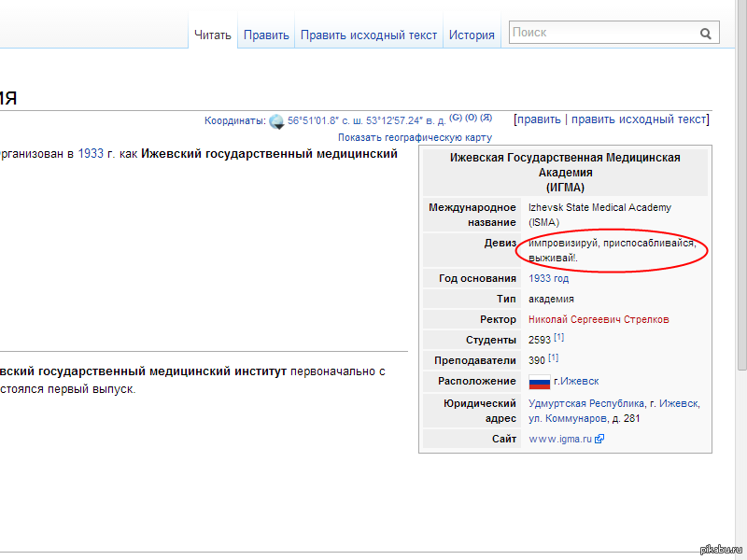Click the Девиз row label

coord(500,243)
